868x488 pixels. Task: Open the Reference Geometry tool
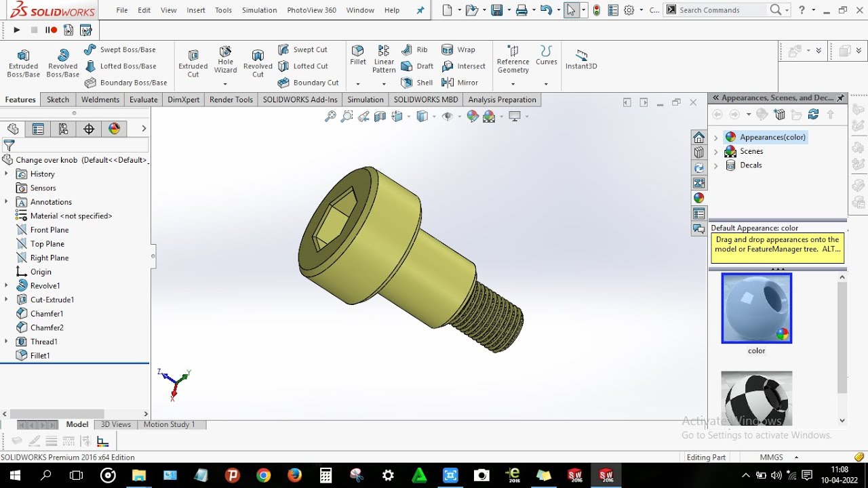pos(513,60)
